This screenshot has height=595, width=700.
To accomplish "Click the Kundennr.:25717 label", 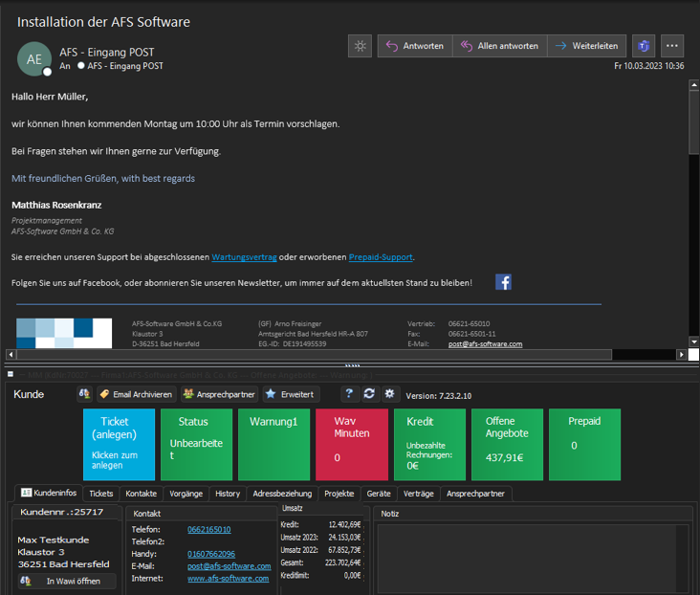I will pyautogui.click(x=61, y=512).
